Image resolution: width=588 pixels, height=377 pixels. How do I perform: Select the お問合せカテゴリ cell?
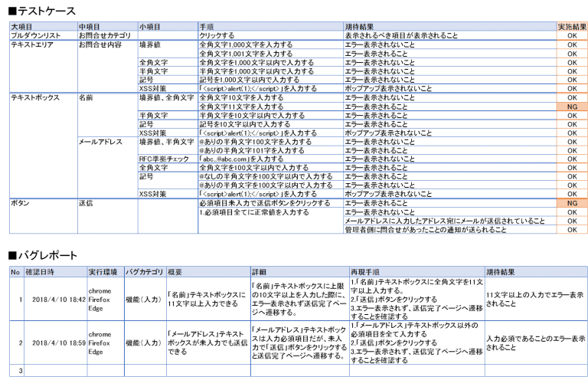click(x=108, y=35)
